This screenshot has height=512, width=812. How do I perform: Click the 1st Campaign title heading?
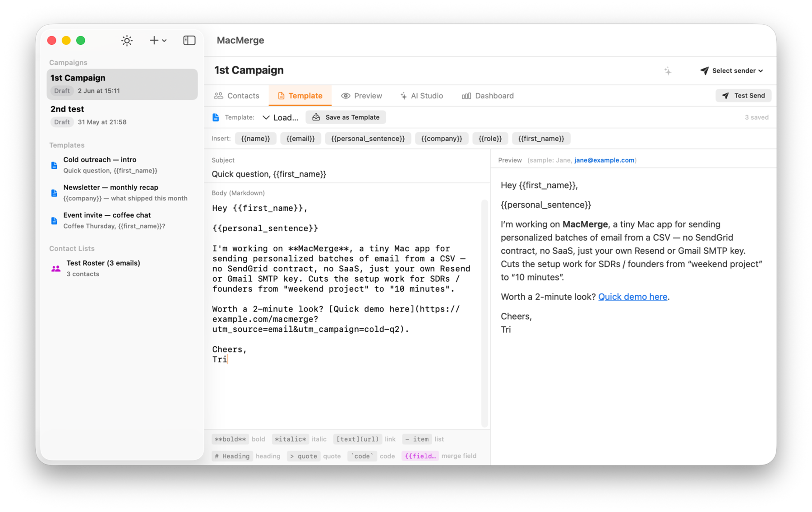tap(249, 70)
